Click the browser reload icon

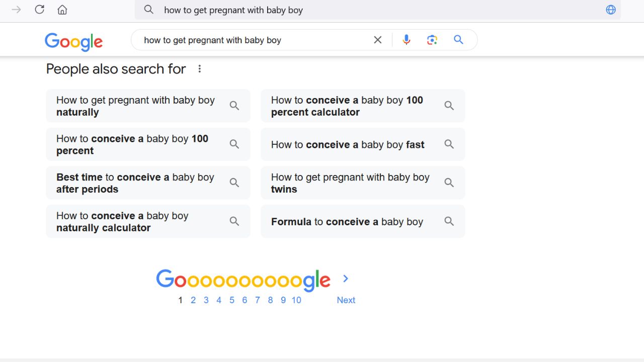coord(39,10)
